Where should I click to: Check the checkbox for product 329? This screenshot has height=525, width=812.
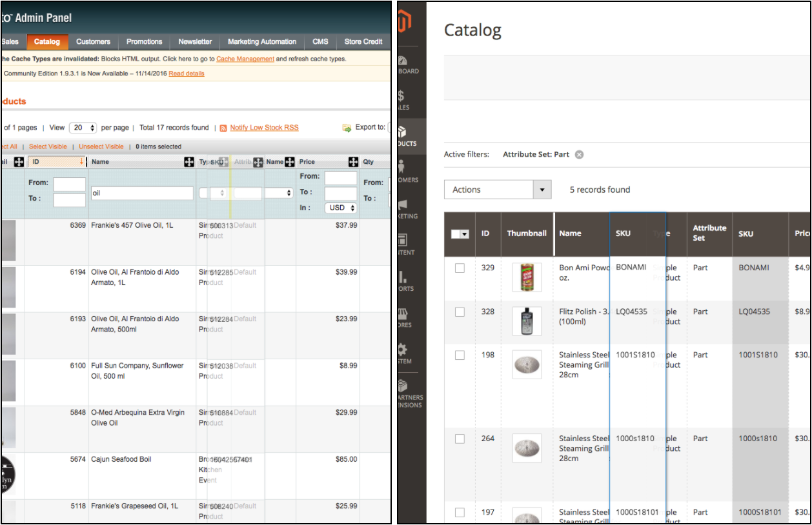click(460, 268)
